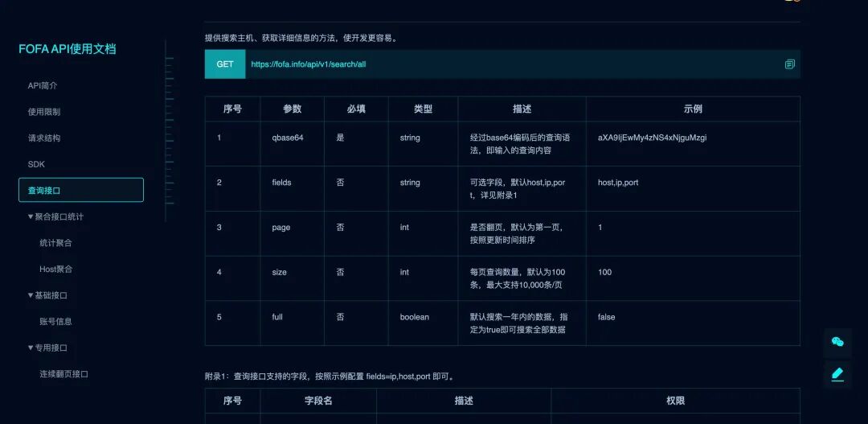Screen dimensions: 868x424
Task: Click the FOFA API使用文档 title
Action: (68, 49)
